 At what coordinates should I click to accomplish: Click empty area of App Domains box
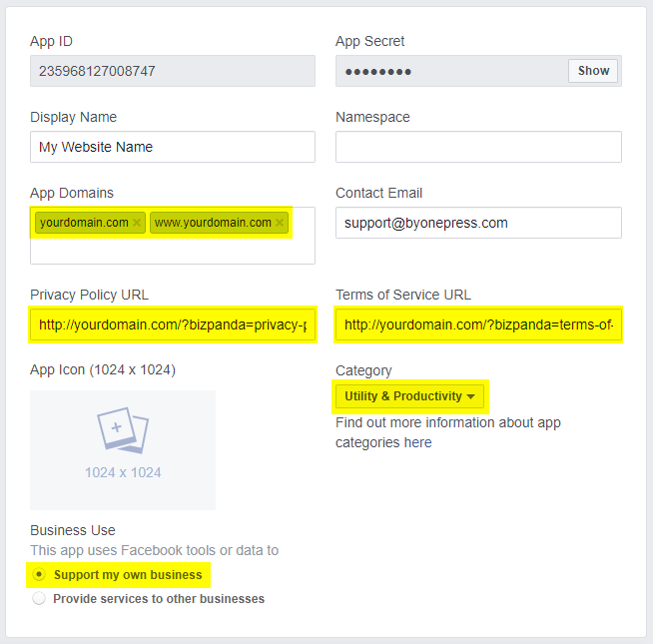[x=173, y=251]
